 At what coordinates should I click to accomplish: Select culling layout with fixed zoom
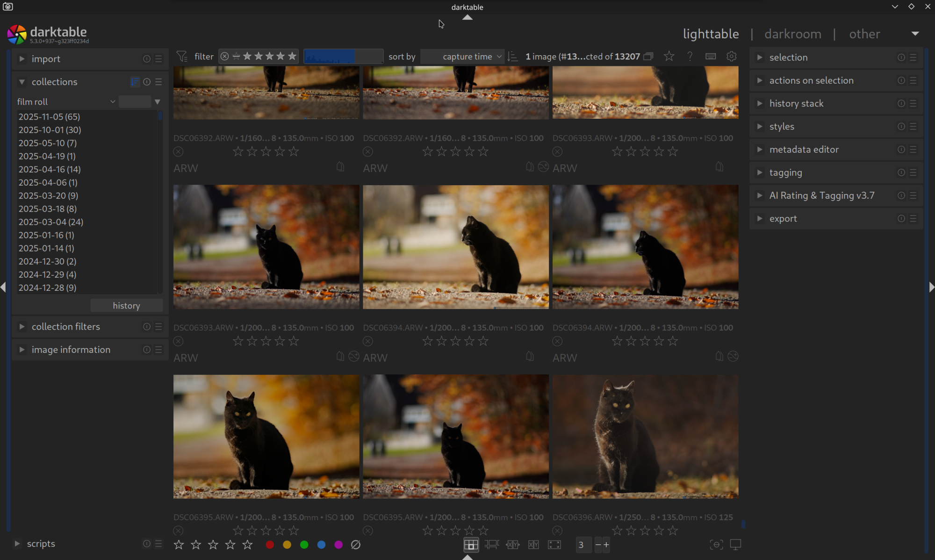coord(512,545)
